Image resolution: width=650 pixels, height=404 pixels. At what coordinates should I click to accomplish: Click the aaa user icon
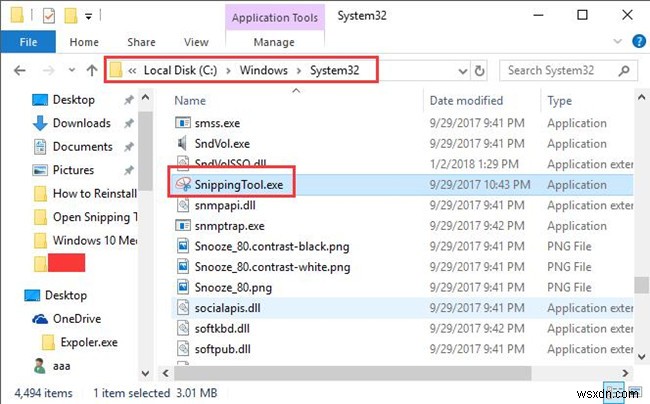click(x=40, y=365)
